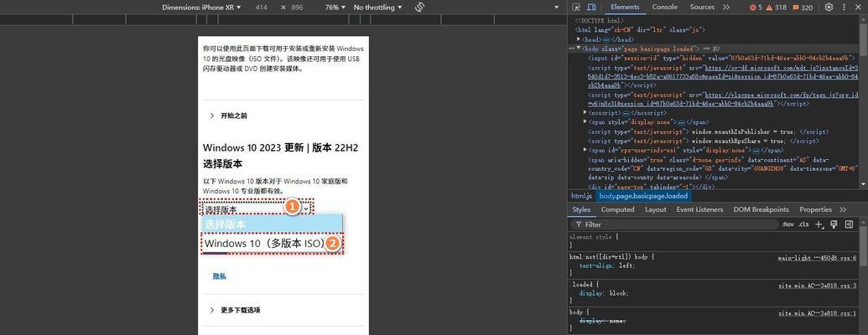
Task: Toggle element state with :hov
Action: pyautogui.click(x=787, y=224)
